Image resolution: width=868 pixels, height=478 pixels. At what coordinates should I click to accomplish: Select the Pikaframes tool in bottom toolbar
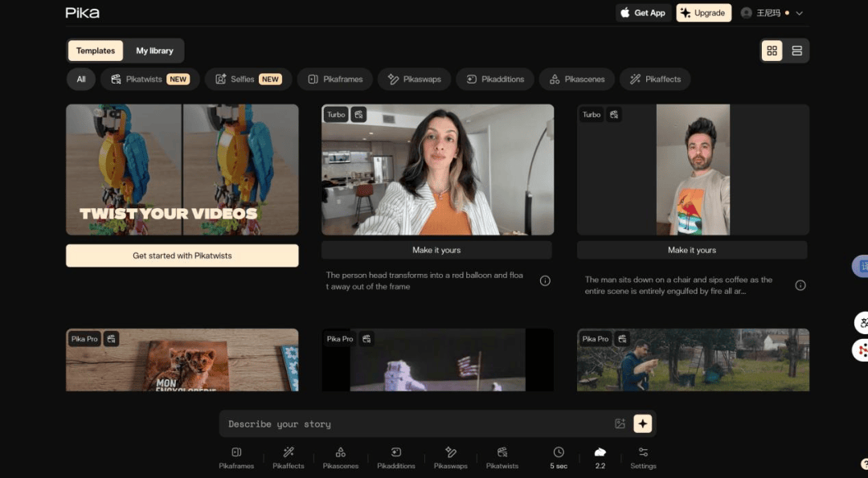pyautogui.click(x=236, y=458)
